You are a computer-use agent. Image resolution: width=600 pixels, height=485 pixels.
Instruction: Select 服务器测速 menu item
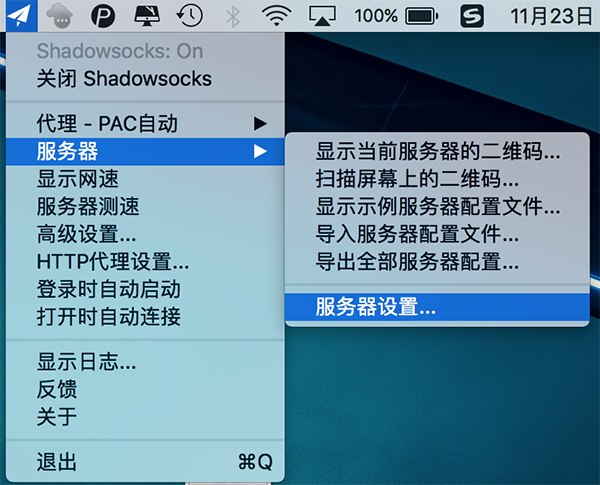coord(145,206)
